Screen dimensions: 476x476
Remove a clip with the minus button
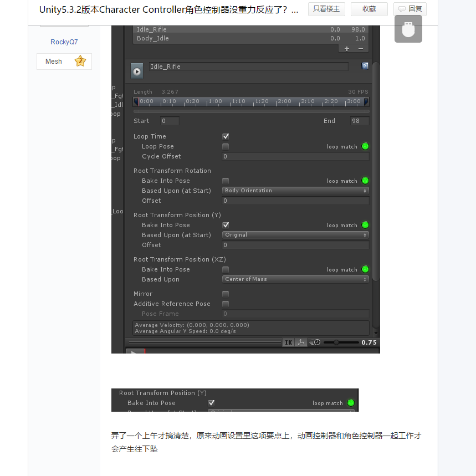(x=361, y=49)
